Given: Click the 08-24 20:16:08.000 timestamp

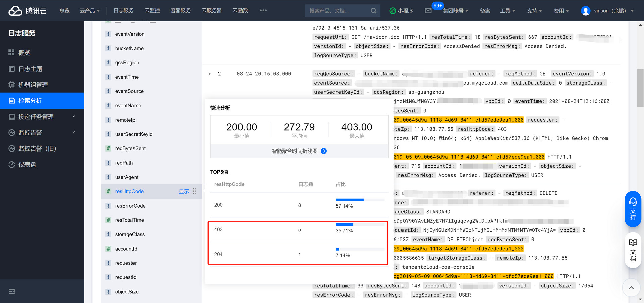Looking at the screenshot, I should [264, 74].
